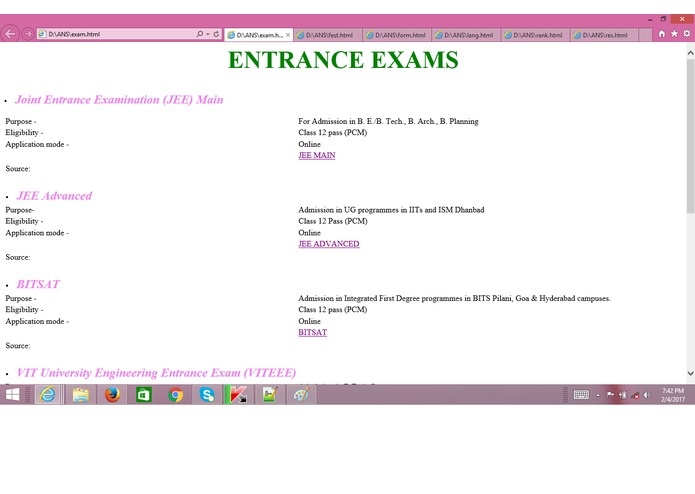This screenshot has height=494, width=695.
Task: Switch to the res.html tab
Action: 605,35
